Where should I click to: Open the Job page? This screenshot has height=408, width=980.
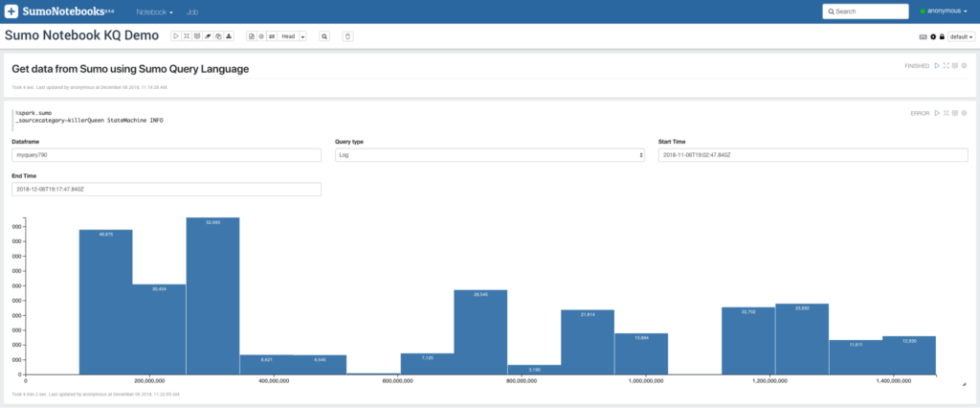coord(192,11)
